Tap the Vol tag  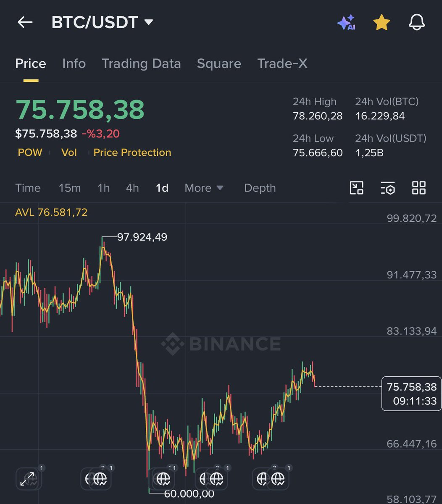click(69, 152)
